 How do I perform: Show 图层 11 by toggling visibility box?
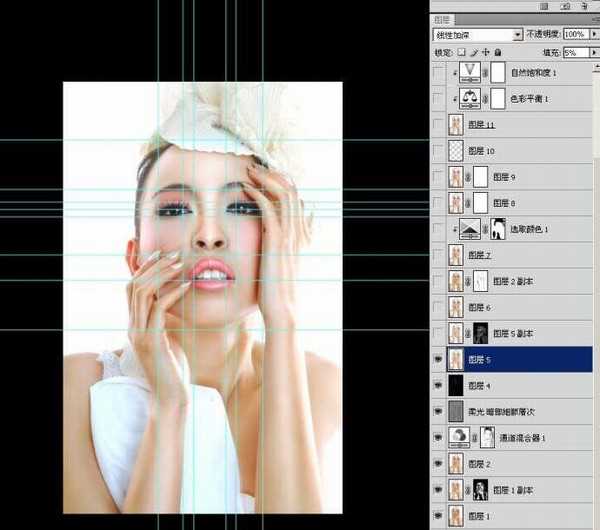tap(438, 125)
